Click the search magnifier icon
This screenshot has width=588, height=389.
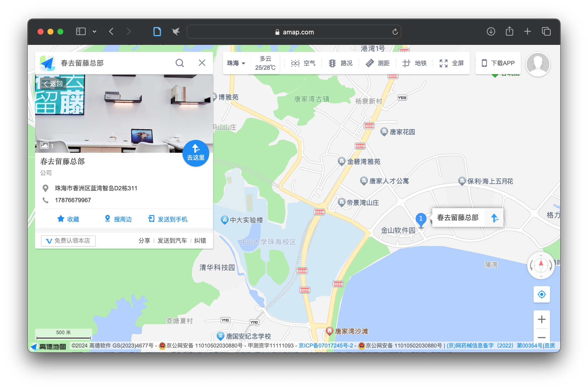180,63
